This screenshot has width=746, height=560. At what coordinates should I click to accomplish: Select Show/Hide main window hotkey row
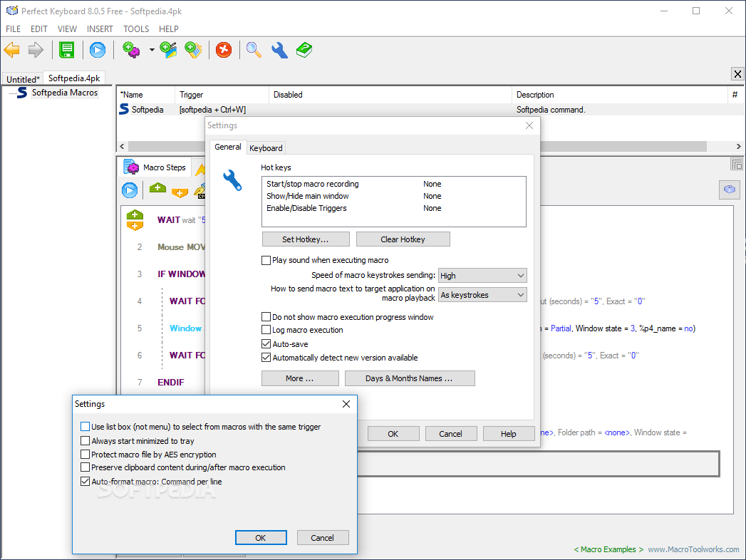click(394, 196)
